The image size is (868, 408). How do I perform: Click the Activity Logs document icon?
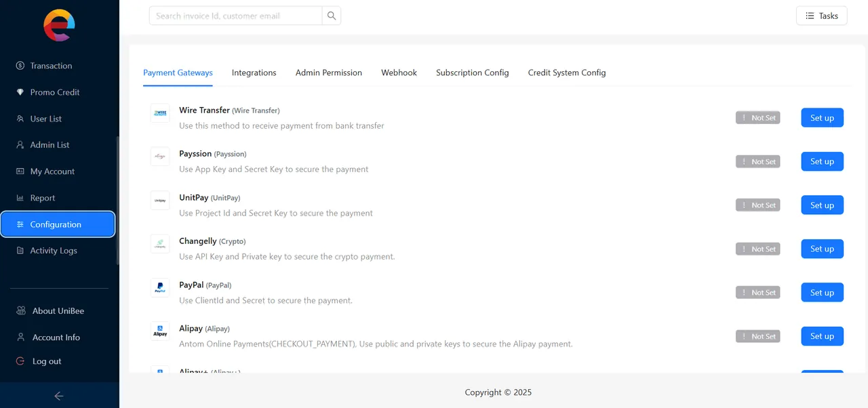coord(20,251)
